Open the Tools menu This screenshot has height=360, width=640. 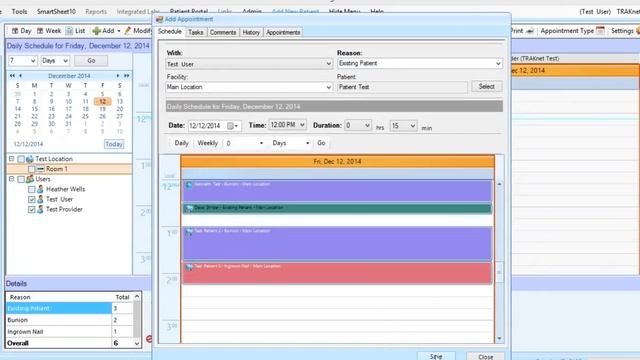(x=20, y=11)
